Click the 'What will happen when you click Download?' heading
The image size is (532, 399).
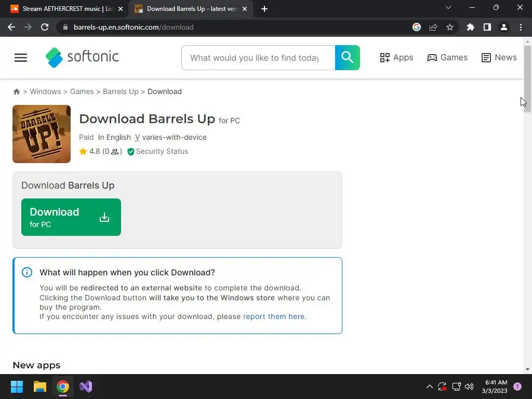pos(127,272)
